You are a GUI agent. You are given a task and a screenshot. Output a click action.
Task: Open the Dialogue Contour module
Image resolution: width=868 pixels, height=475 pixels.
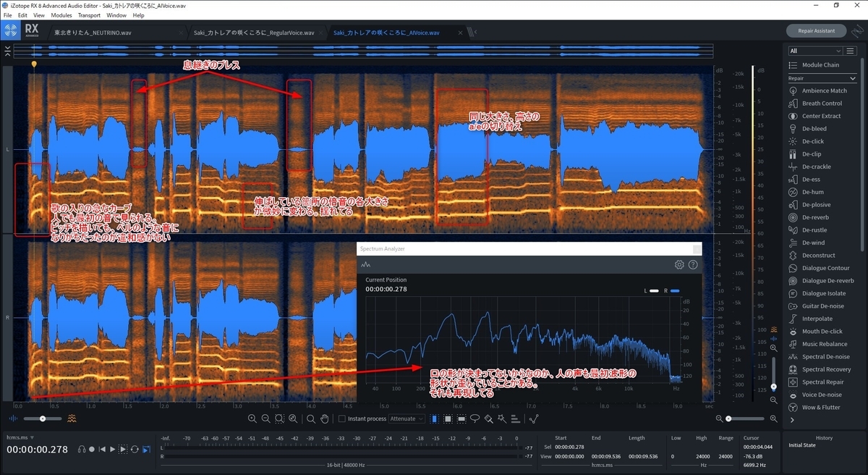(x=818, y=268)
